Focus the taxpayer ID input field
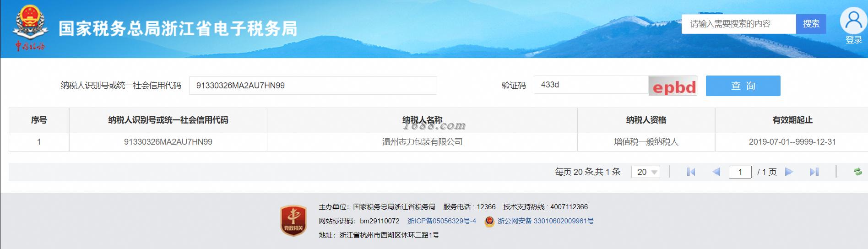The image size is (868, 249). point(313,86)
